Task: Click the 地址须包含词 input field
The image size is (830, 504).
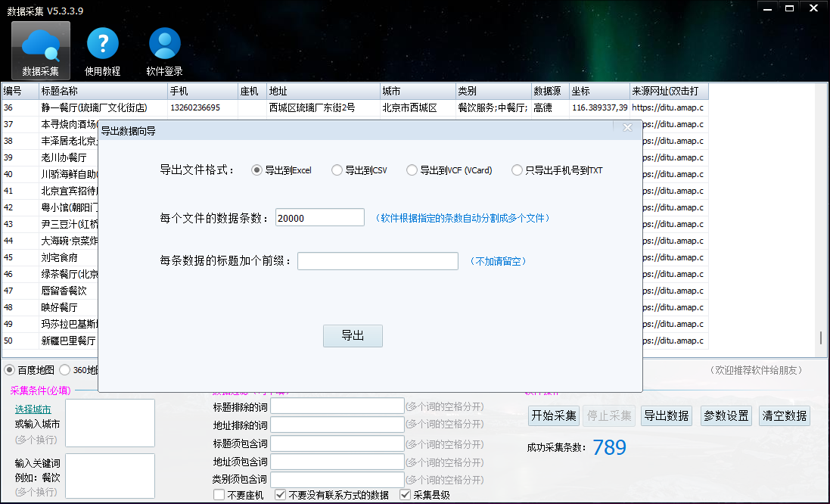Action: pyautogui.click(x=337, y=462)
